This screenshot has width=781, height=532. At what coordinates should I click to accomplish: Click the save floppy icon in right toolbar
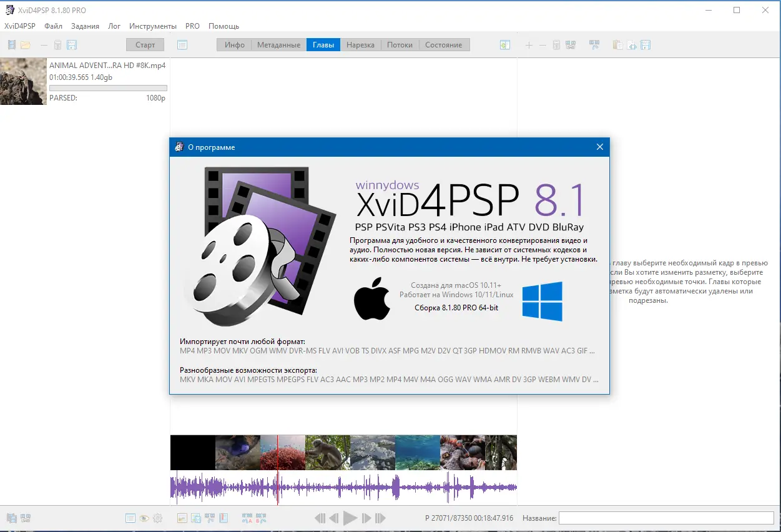[646, 45]
